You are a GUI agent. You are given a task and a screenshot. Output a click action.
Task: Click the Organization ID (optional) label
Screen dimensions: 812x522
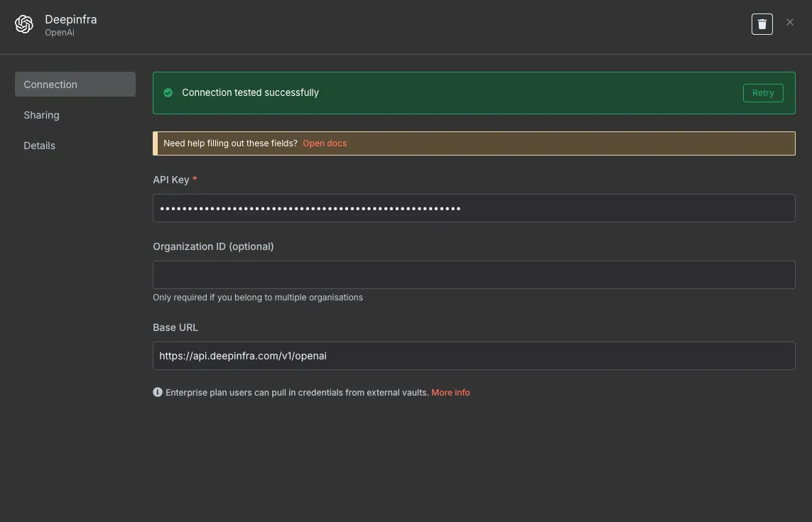point(213,246)
